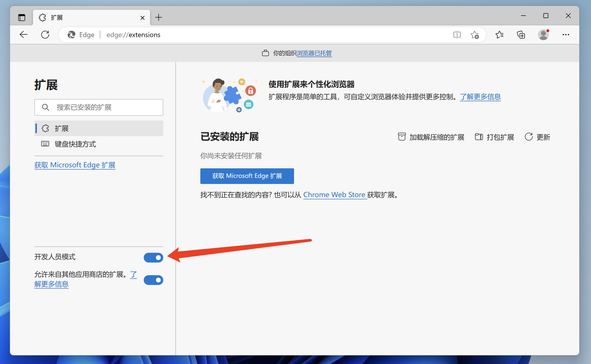The width and height of the screenshot is (591, 364).
Task: Click the blue 获取 Microsoft Edge 扩展 button
Action: coord(247,176)
